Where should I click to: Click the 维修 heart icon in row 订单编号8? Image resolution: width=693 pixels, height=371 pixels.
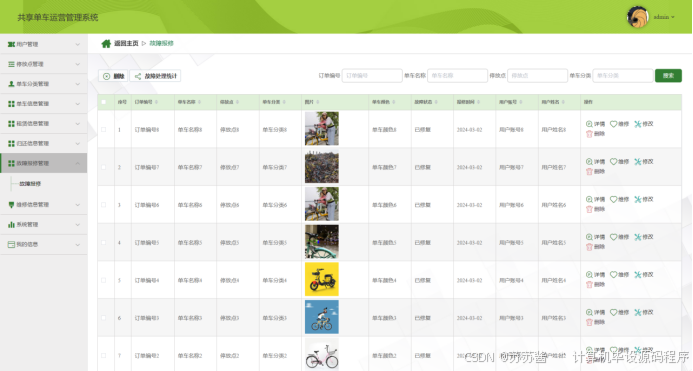613,124
